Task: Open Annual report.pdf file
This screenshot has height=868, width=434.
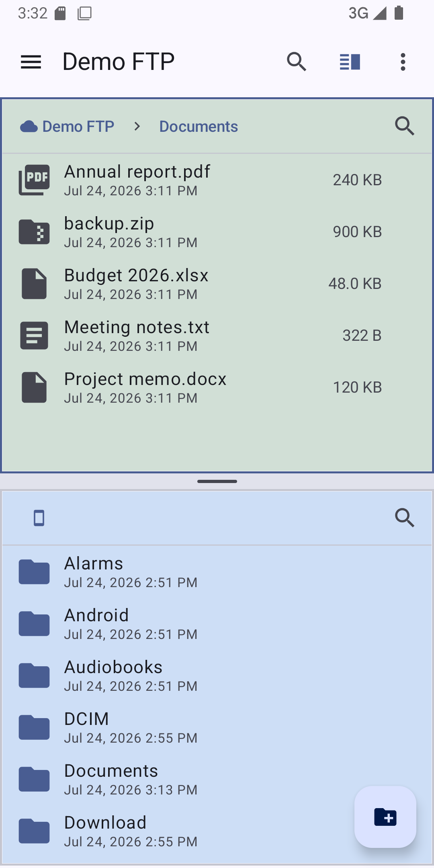Action: [217, 180]
